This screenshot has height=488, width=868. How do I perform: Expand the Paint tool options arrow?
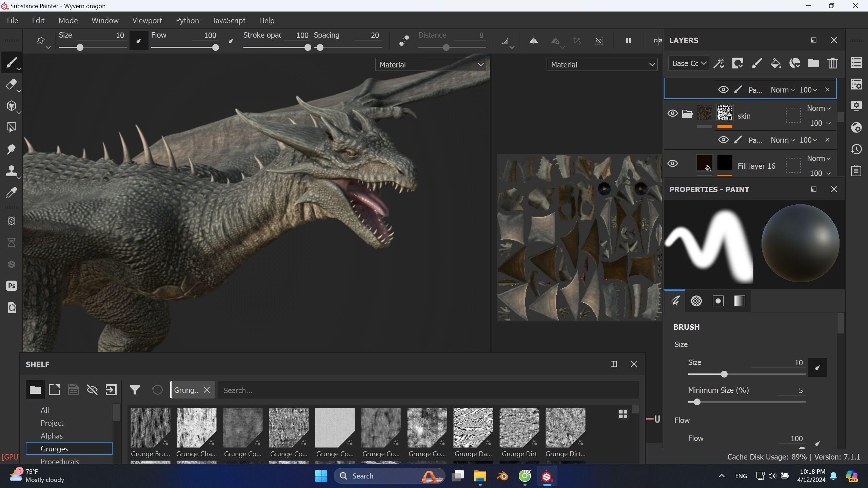tap(19, 69)
